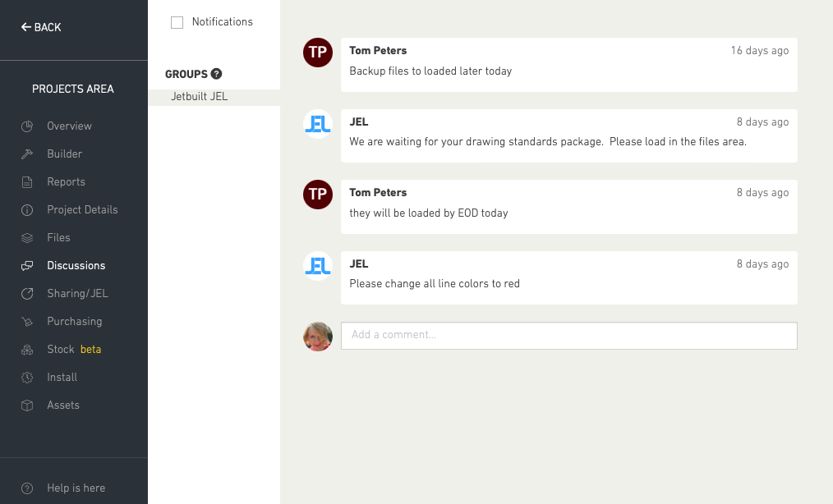The image size is (833, 504).
Task: Click JEL logo avatar on drawing standards comment
Action: [x=318, y=124]
